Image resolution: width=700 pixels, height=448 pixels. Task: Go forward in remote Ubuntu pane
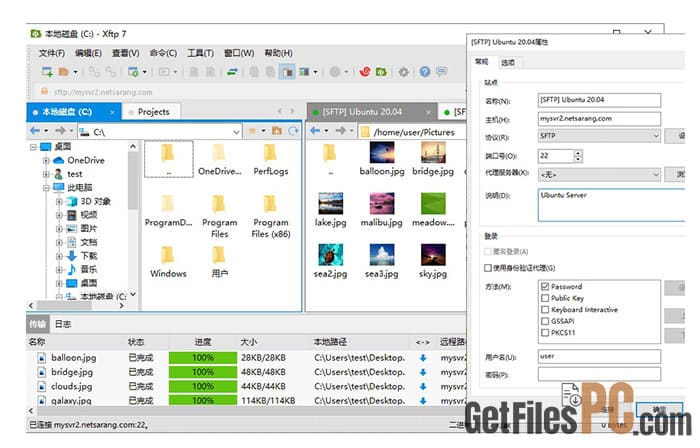(x=341, y=131)
